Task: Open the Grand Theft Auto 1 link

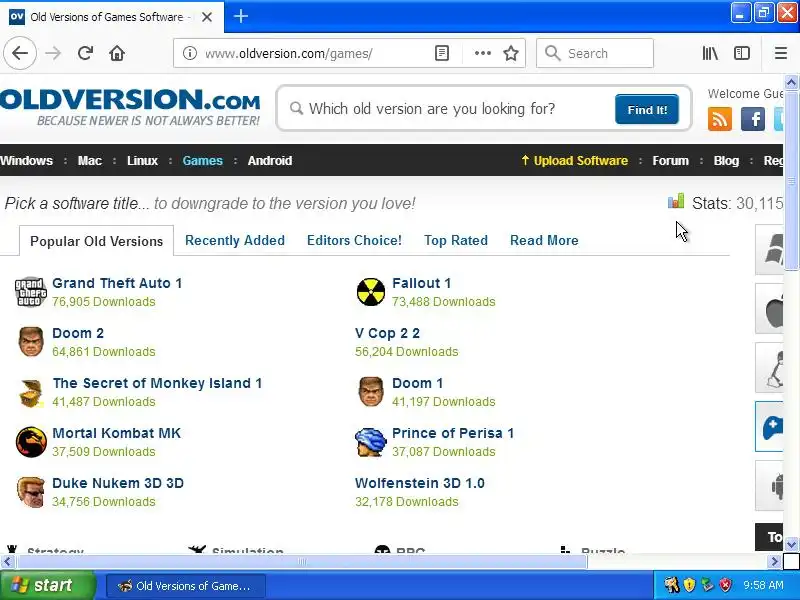Action: (117, 283)
